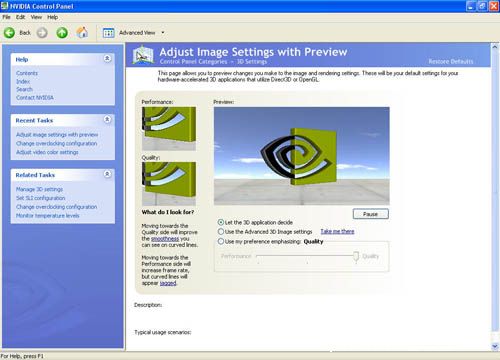Click Typical usage scenarios label

click(x=163, y=332)
